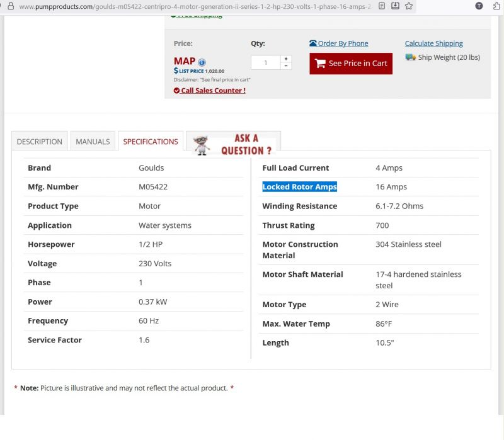Open reader view icon in address bar
Image resolution: width=504 pixels, height=440 pixels.
click(x=382, y=6)
